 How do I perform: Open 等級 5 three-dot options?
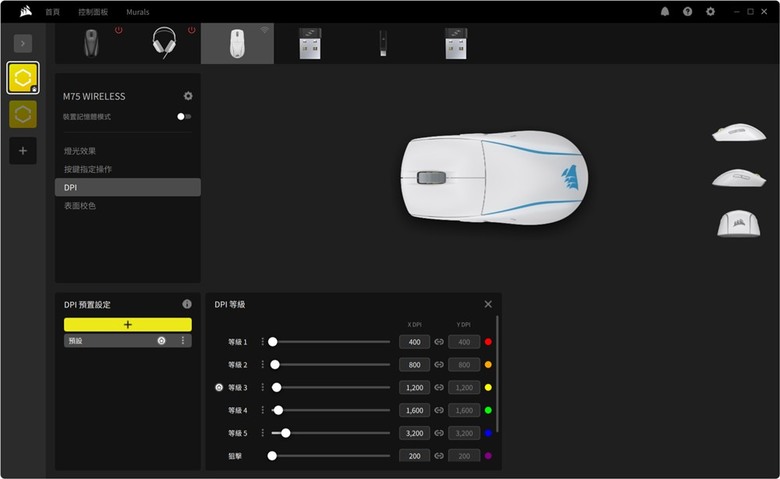tap(262, 433)
